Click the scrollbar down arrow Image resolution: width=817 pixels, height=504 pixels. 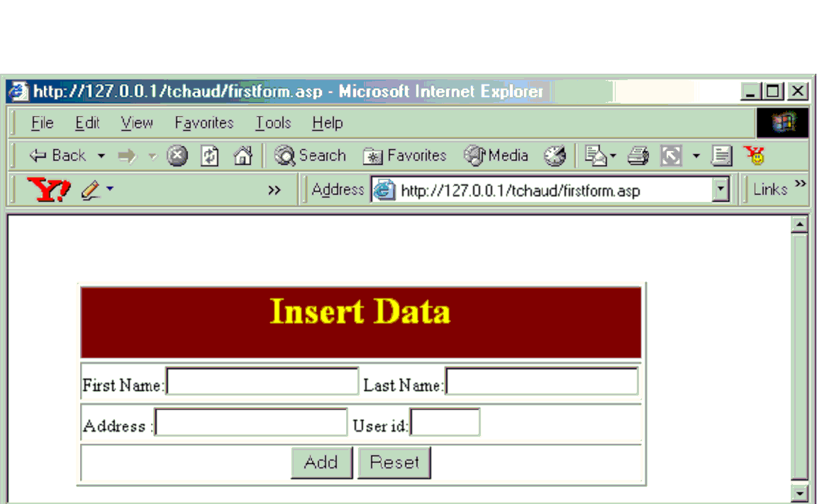pos(799,492)
